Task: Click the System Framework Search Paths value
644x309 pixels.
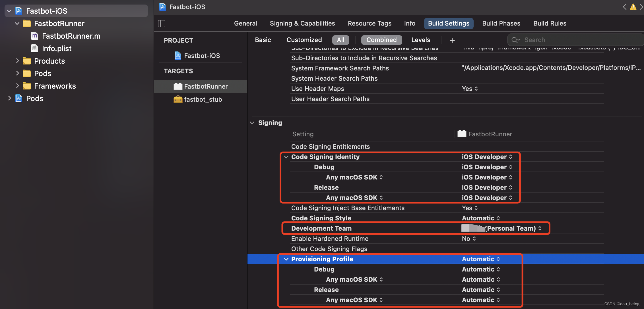Action: (x=551, y=68)
